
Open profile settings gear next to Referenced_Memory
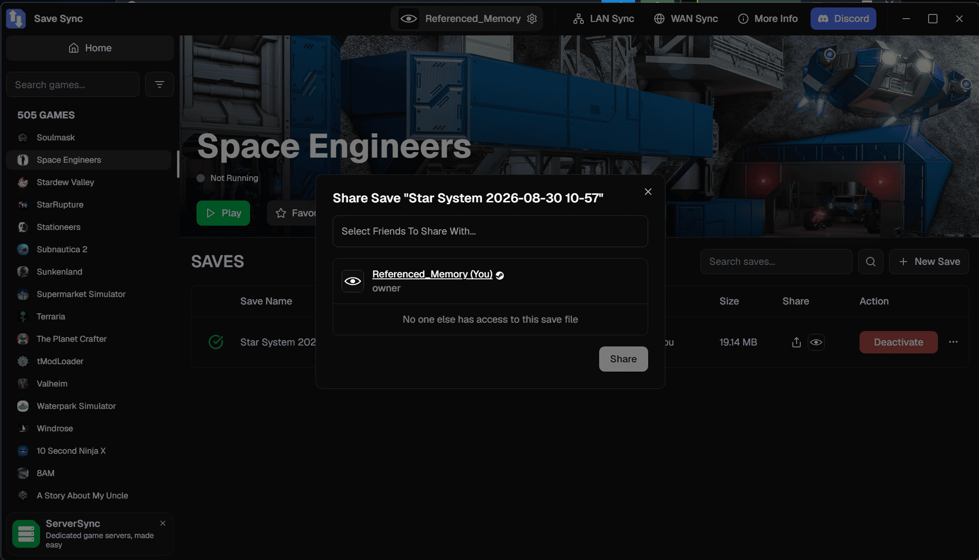point(532,19)
